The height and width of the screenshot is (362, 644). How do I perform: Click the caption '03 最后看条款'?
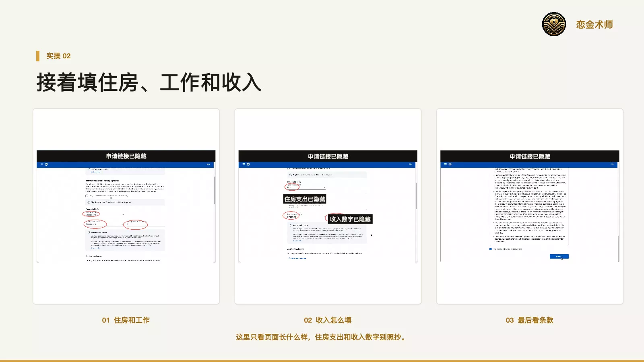coord(530,320)
